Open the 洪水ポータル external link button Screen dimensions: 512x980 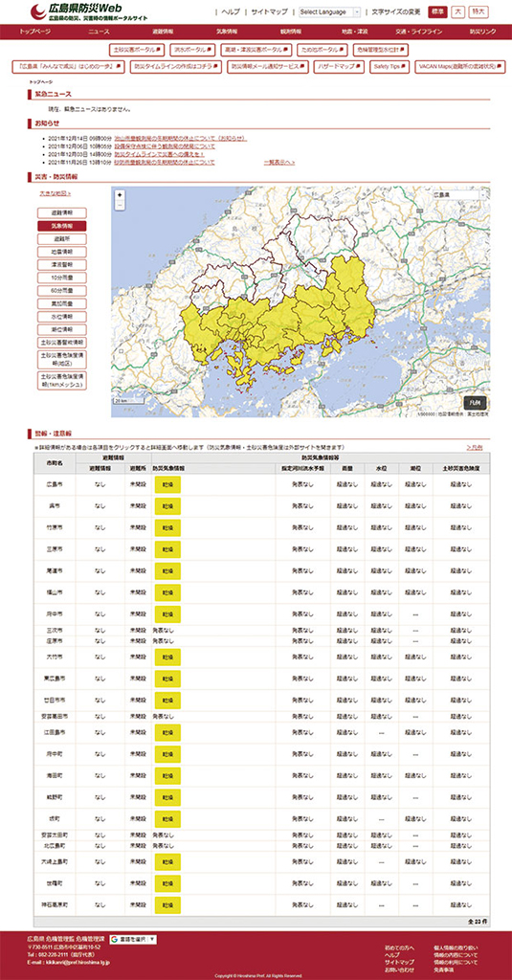(193, 50)
